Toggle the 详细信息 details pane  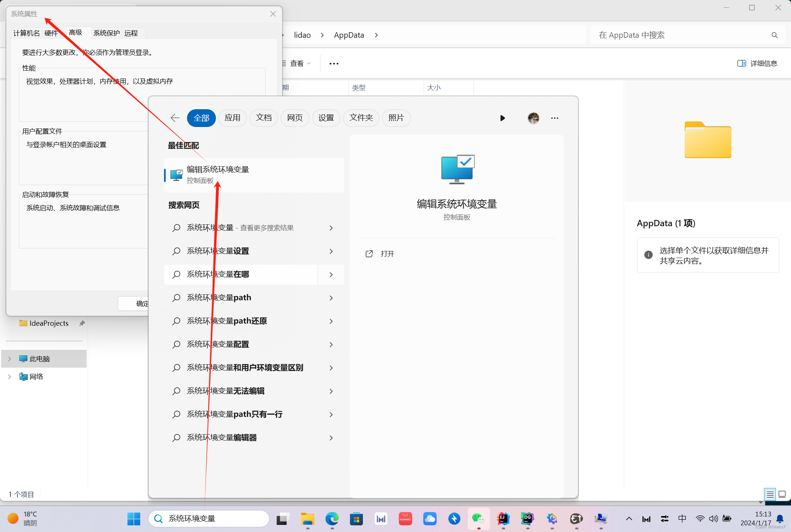click(x=757, y=63)
